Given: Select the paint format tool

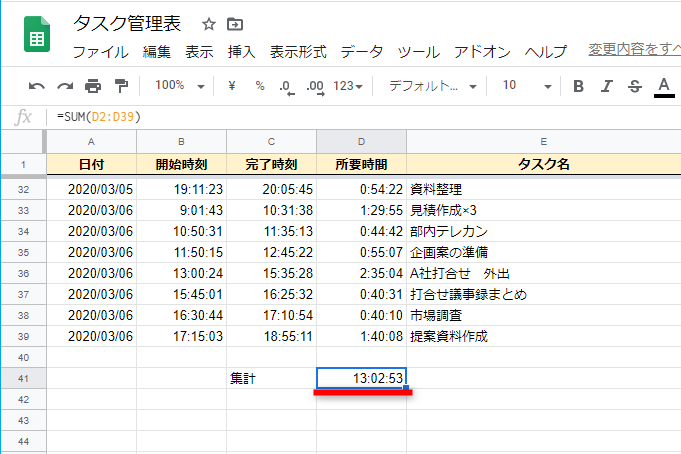Looking at the screenshot, I should (x=121, y=86).
